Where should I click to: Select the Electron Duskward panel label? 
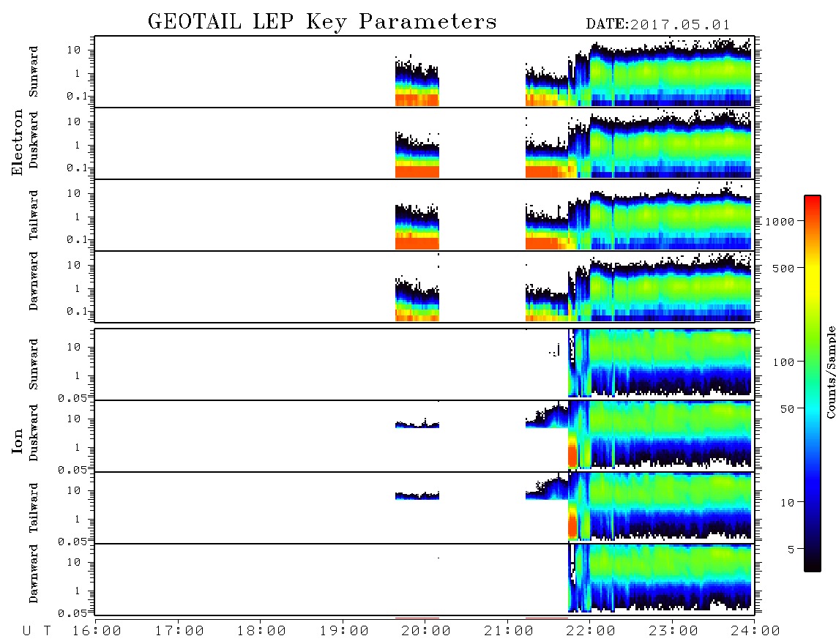(x=34, y=140)
